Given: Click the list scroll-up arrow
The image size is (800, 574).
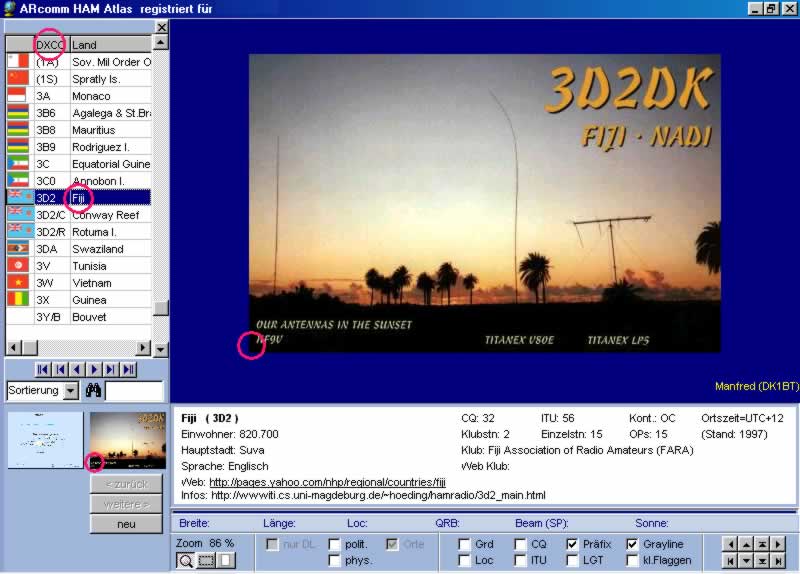Looking at the screenshot, I should (x=161, y=42).
